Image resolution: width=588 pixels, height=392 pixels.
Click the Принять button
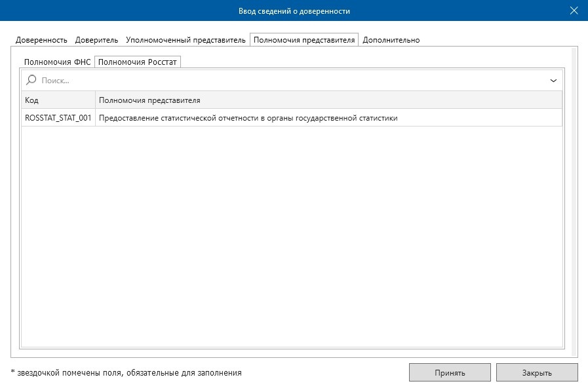pos(450,372)
